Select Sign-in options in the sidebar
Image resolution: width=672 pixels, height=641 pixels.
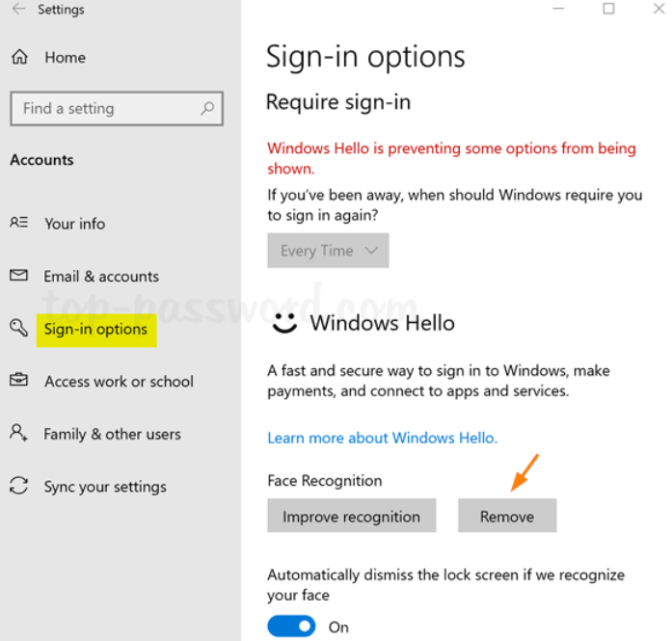pyautogui.click(x=96, y=330)
